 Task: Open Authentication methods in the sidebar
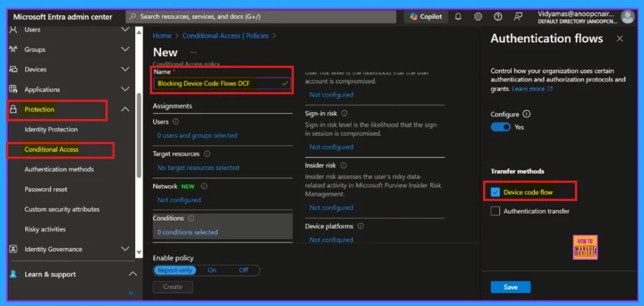(x=59, y=169)
